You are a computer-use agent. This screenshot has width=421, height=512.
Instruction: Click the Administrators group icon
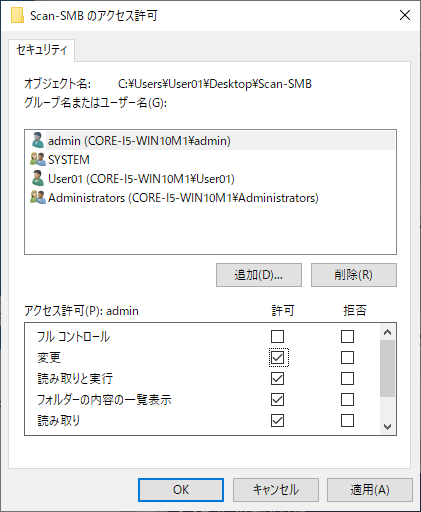coord(38,197)
